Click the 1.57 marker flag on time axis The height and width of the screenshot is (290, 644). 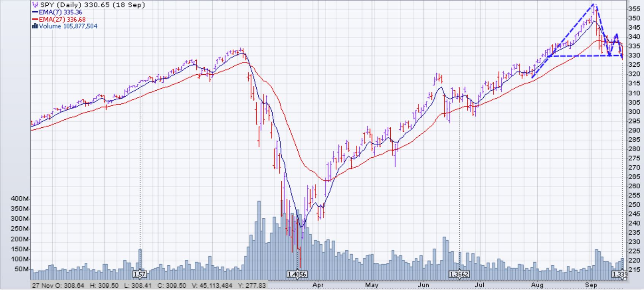[140, 274]
